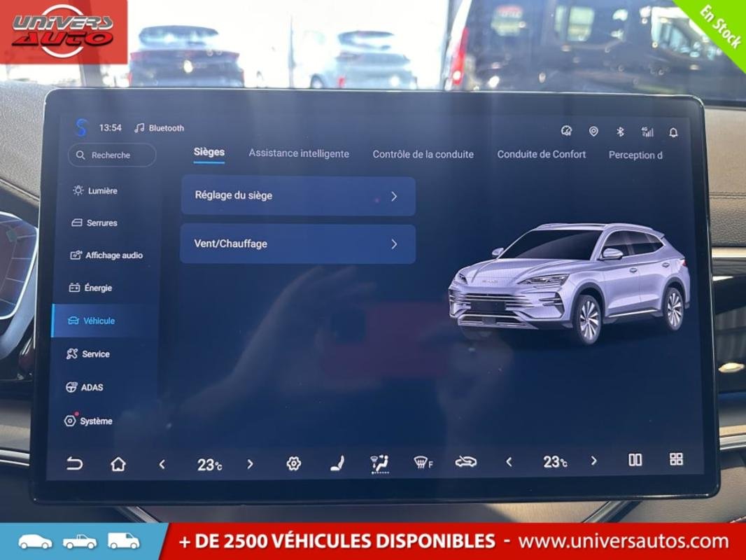Open the Système settings section
The height and width of the screenshot is (560, 746).
(x=88, y=421)
